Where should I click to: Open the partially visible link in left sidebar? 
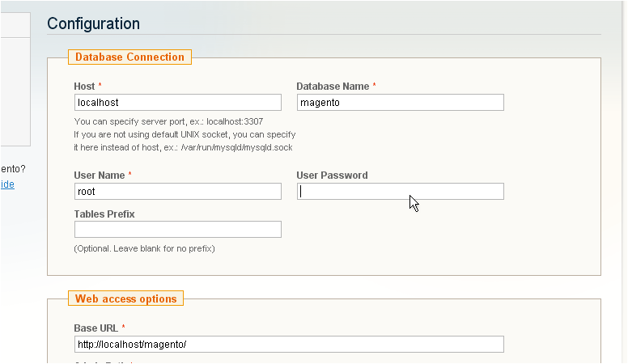(x=6, y=184)
